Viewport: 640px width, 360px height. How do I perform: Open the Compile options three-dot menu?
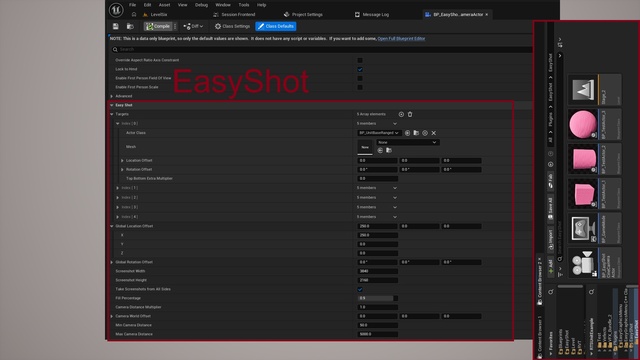(x=175, y=26)
